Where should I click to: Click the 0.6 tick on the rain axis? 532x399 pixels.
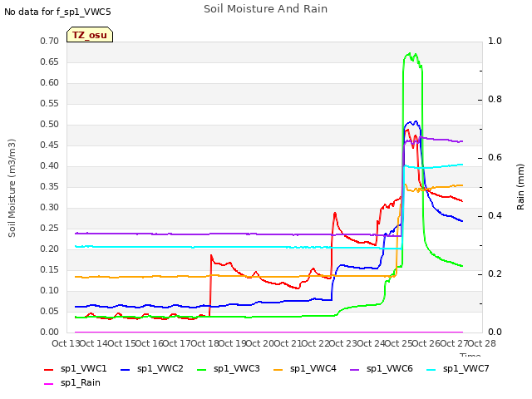[x=495, y=158]
